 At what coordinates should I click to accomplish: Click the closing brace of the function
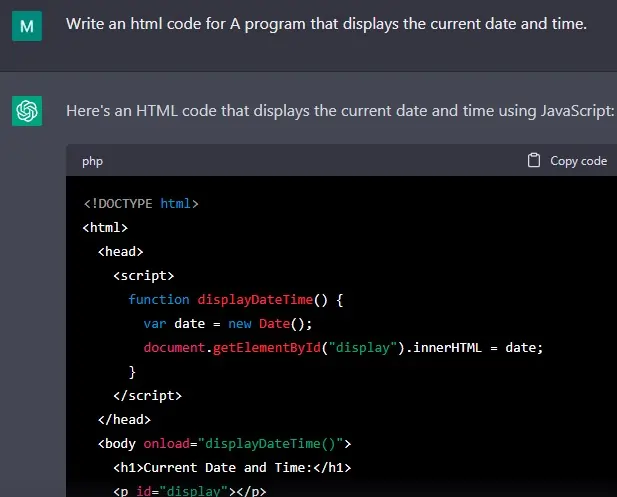pos(132,372)
